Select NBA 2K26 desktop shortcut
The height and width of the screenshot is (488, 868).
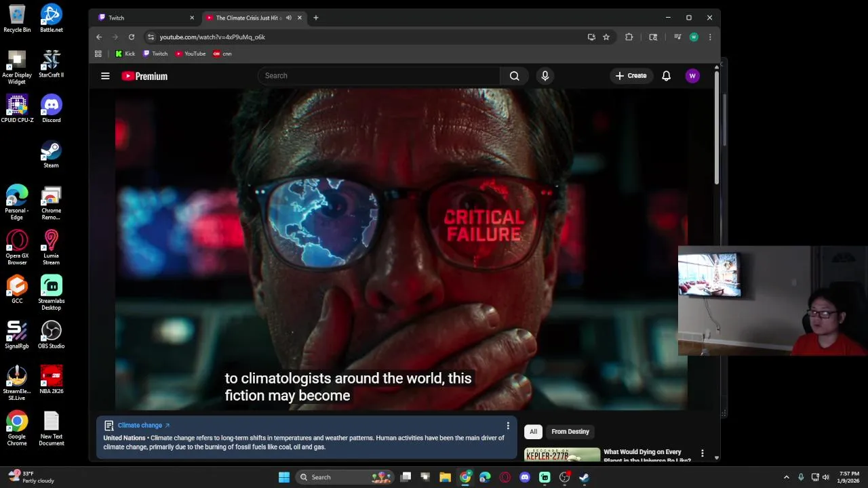tap(52, 380)
